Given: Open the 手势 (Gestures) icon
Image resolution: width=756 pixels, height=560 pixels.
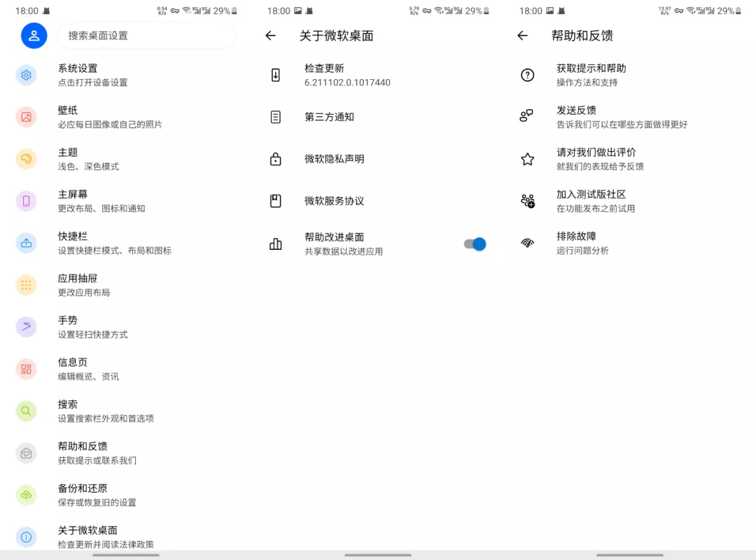Looking at the screenshot, I should pyautogui.click(x=26, y=327).
